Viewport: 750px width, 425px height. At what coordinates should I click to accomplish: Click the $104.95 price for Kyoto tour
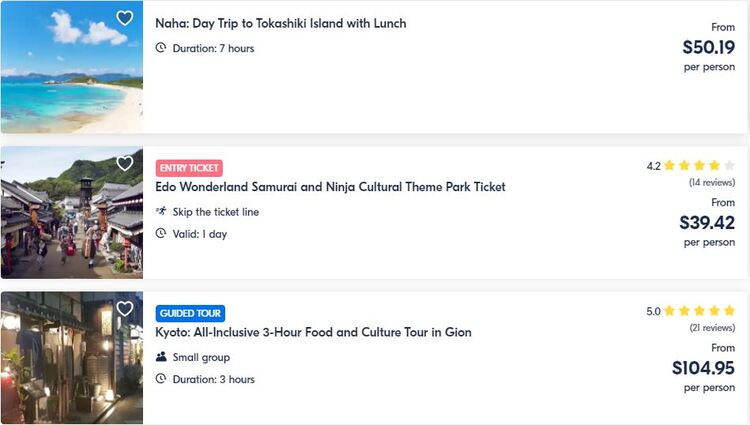click(x=703, y=368)
